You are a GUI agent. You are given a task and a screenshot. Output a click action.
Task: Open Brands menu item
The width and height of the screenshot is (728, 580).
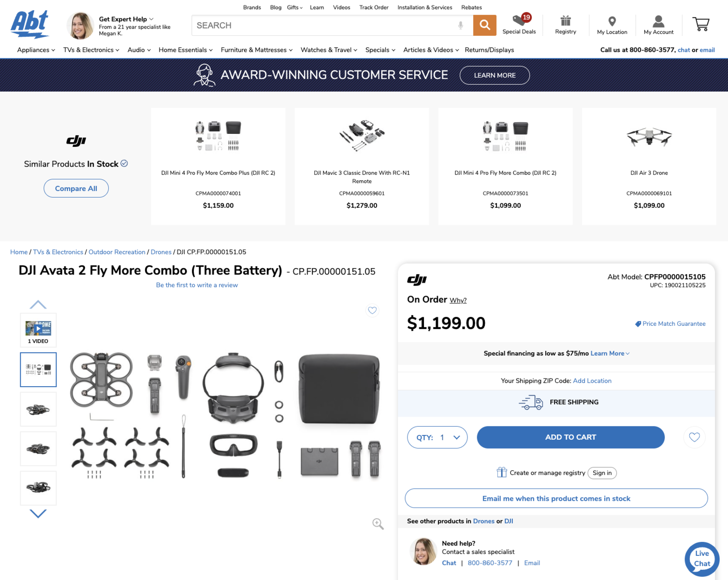click(x=252, y=8)
